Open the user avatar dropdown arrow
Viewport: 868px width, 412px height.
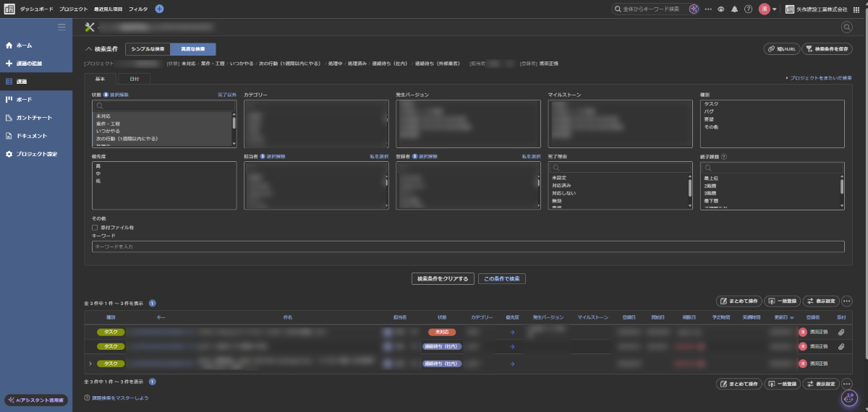click(x=774, y=9)
